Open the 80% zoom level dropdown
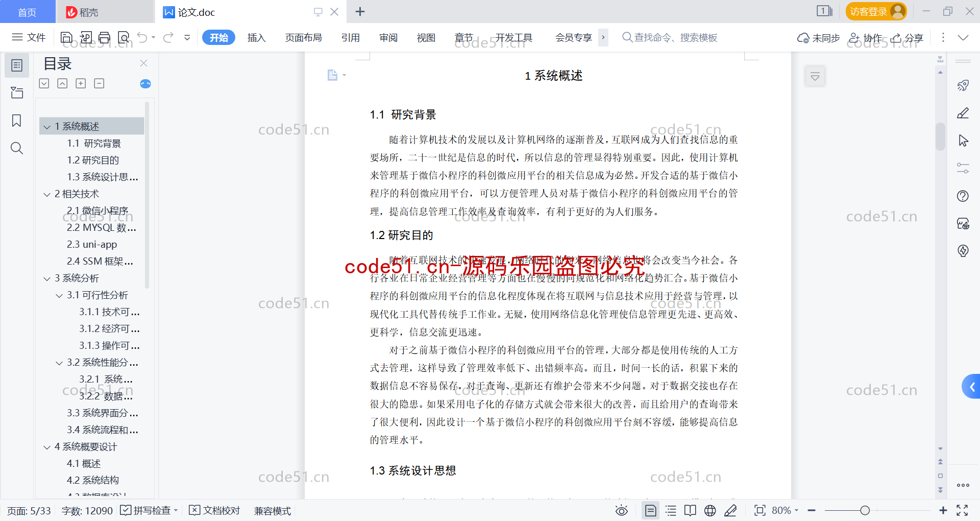Image resolution: width=980 pixels, height=521 pixels. (x=785, y=510)
